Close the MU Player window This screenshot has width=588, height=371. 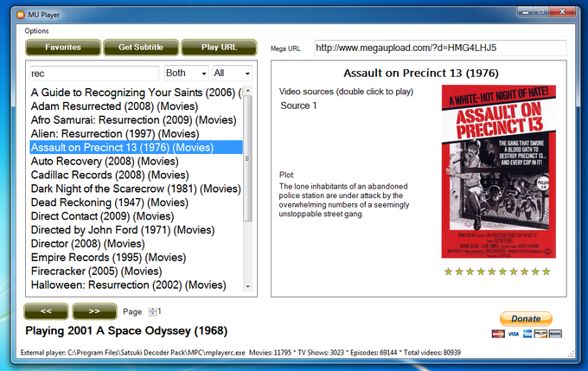click(x=562, y=12)
